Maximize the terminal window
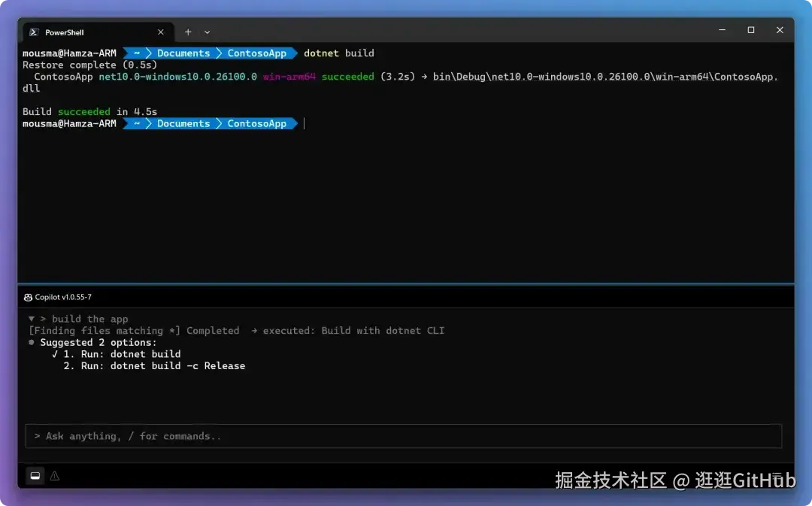 751,30
